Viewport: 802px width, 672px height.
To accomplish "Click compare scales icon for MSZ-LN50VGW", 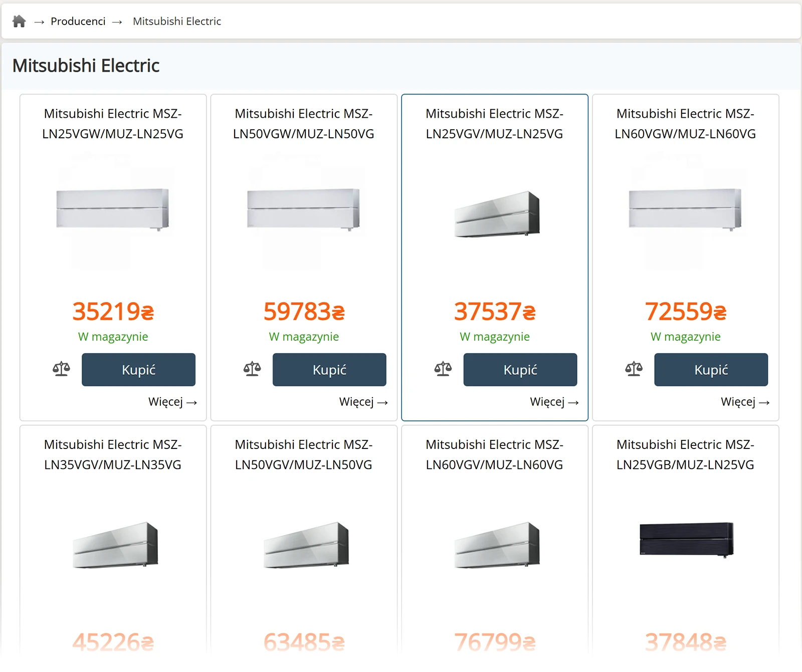I will tap(252, 369).
